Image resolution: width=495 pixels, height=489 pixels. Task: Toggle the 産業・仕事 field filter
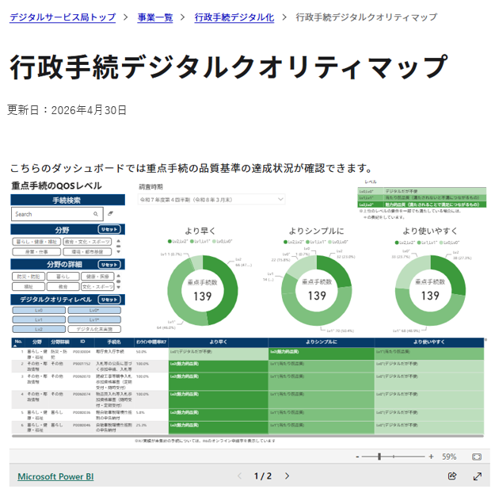[36, 252]
